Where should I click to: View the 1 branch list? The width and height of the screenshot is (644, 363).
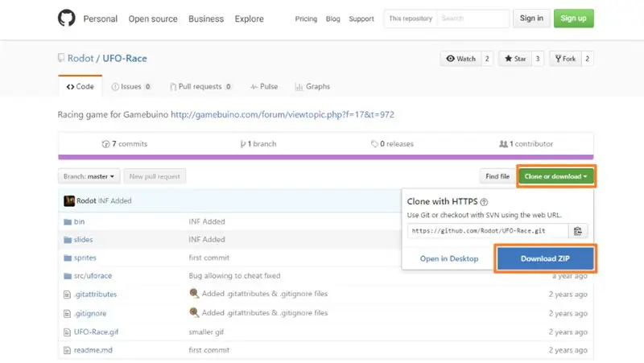point(258,144)
